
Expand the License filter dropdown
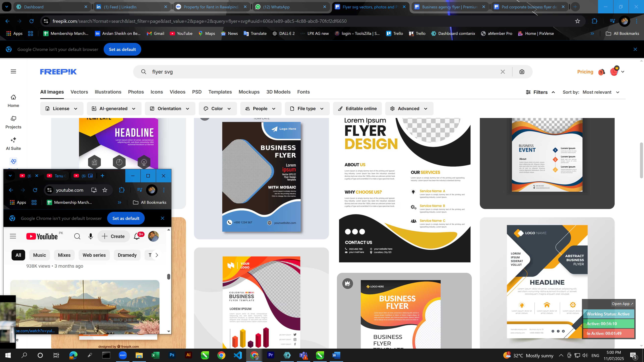pos(62,109)
